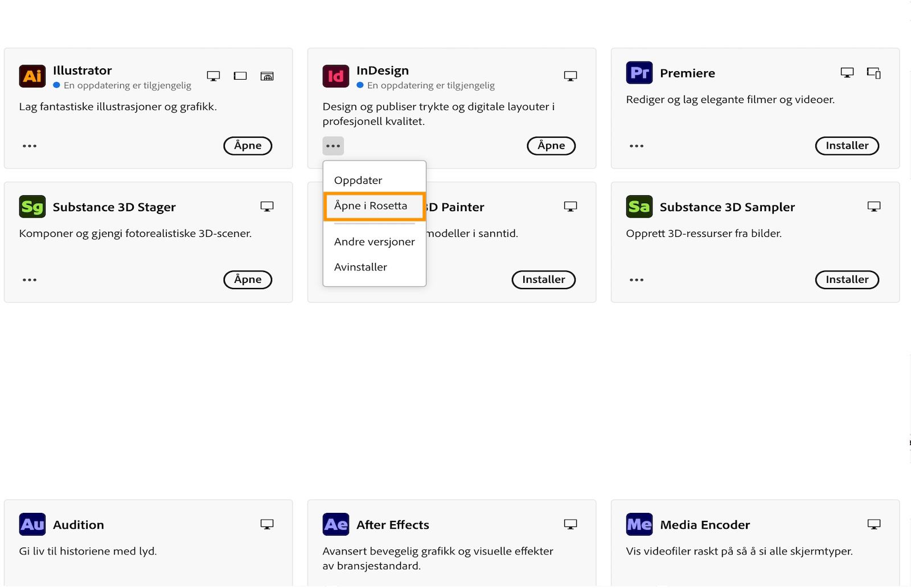This screenshot has width=911, height=588.
Task: Click the Media Encoder app title
Action: [x=705, y=525]
